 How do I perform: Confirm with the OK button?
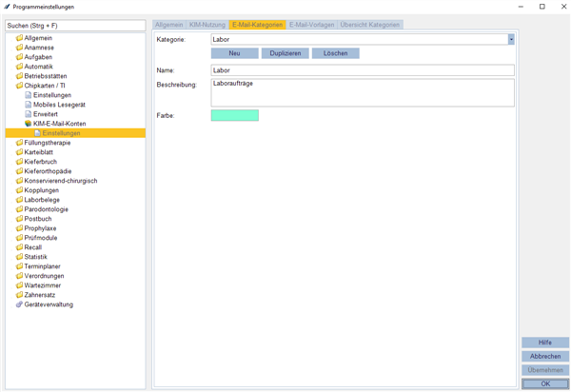(545, 384)
